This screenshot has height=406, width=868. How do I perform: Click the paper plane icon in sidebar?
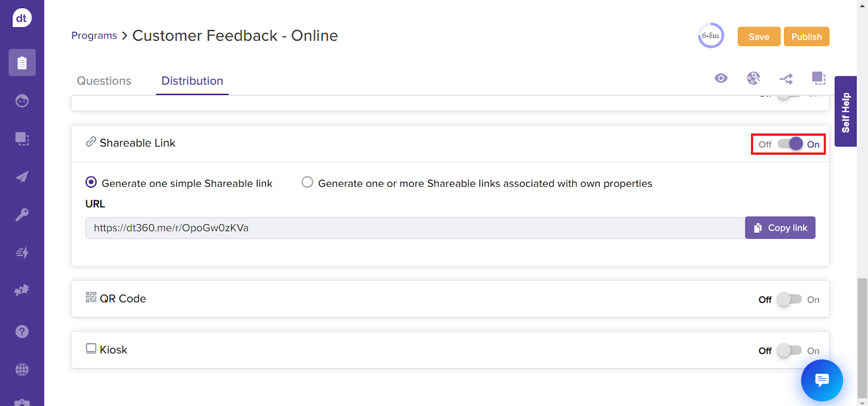pyautogui.click(x=22, y=177)
